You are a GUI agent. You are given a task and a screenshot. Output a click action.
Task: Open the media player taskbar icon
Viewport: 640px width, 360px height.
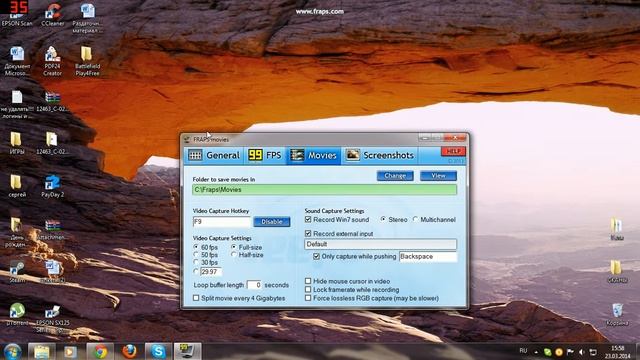70,351
